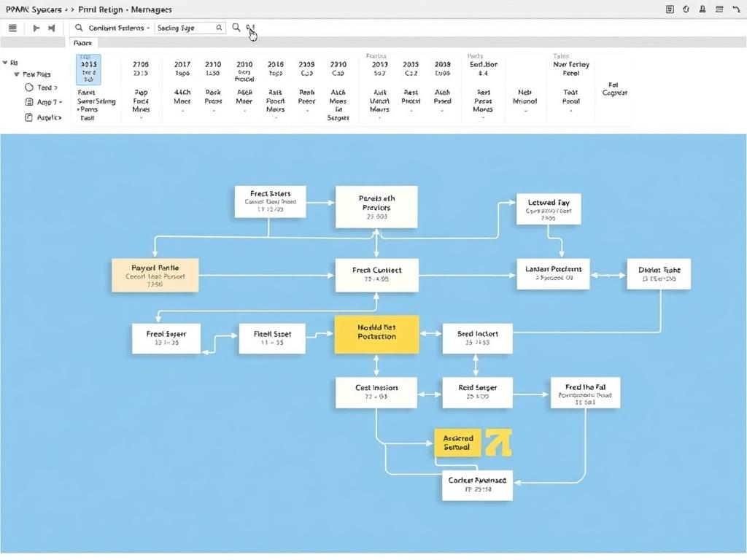747x560 pixels.
Task: Expand the chevron after Aspelic
Action: tap(60, 117)
